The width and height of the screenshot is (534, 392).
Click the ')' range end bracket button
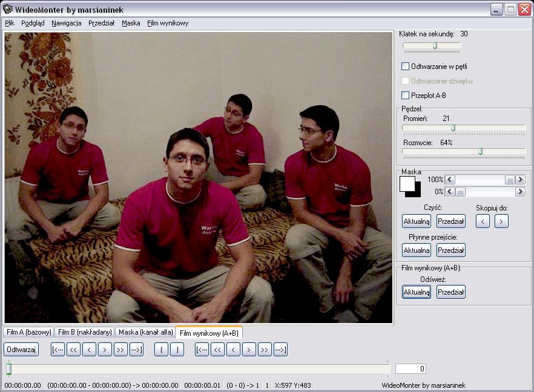(x=177, y=349)
